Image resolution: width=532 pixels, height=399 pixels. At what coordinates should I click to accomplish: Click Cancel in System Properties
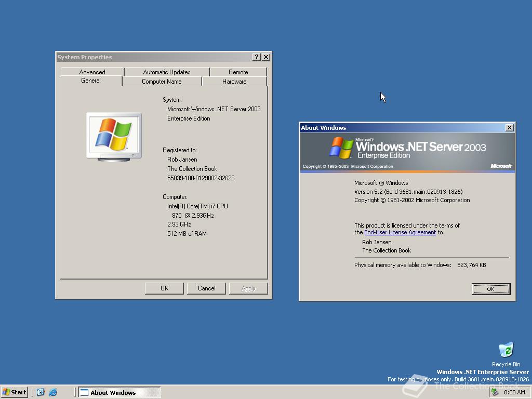(x=206, y=288)
